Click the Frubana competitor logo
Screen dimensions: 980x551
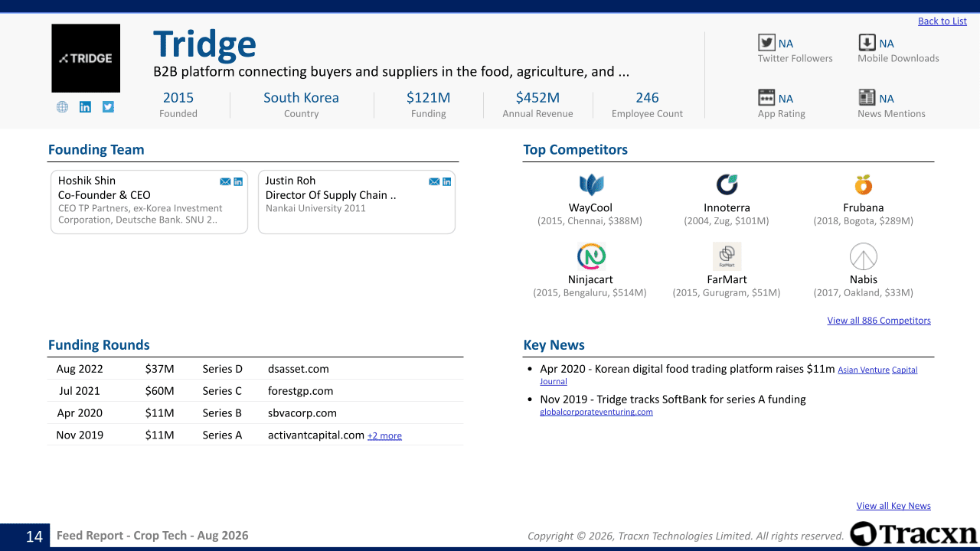point(864,185)
